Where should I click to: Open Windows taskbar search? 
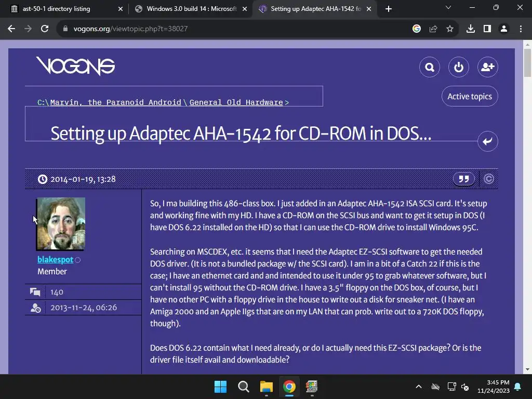pyautogui.click(x=243, y=387)
